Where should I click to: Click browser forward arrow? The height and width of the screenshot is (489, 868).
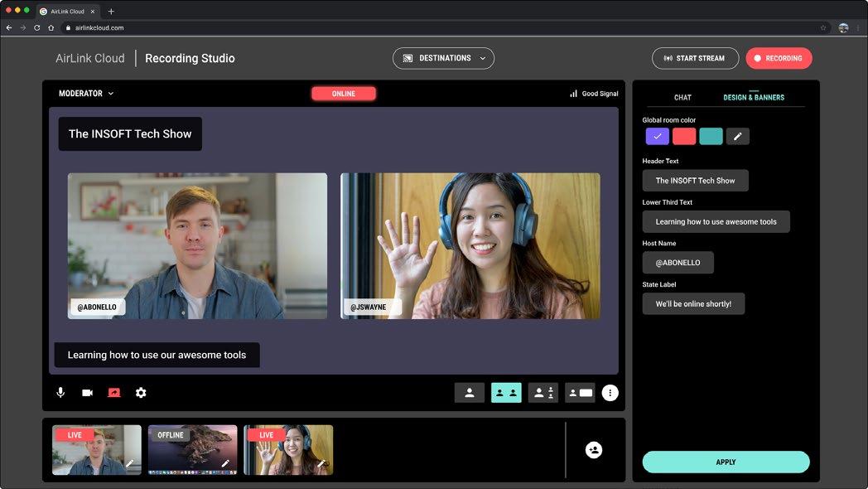22,27
